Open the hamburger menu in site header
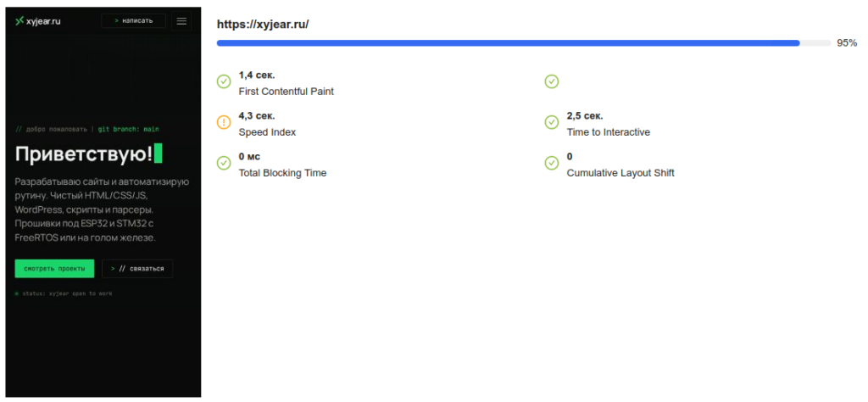The image size is (868, 402). [181, 21]
